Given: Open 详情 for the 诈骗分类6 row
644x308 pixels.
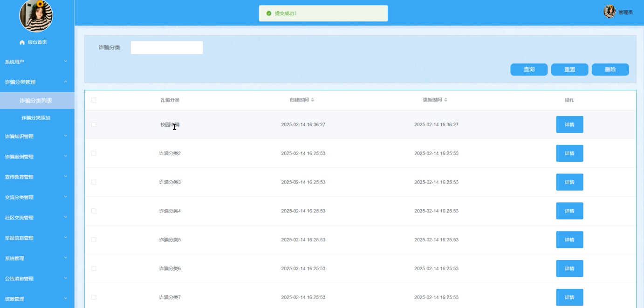Looking at the screenshot, I should (569, 269).
